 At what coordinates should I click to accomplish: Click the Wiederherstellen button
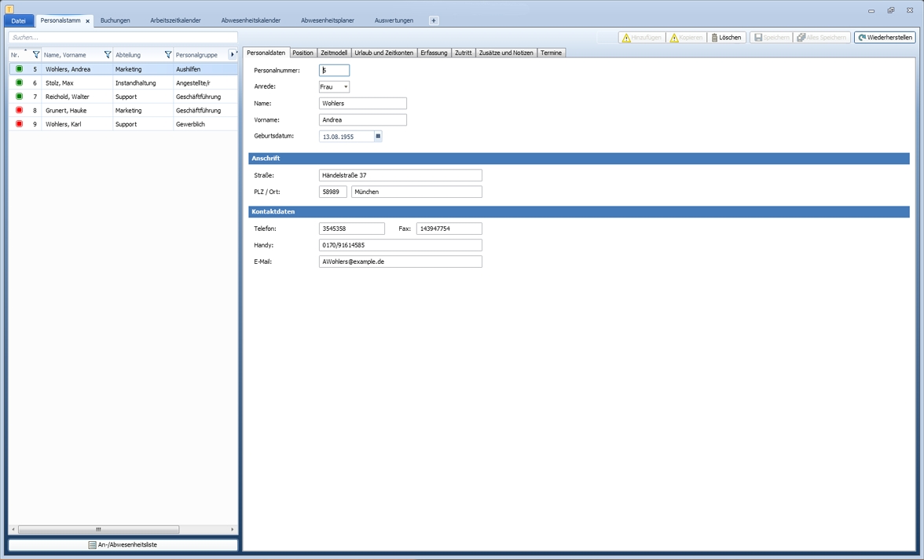pyautogui.click(x=885, y=37)
